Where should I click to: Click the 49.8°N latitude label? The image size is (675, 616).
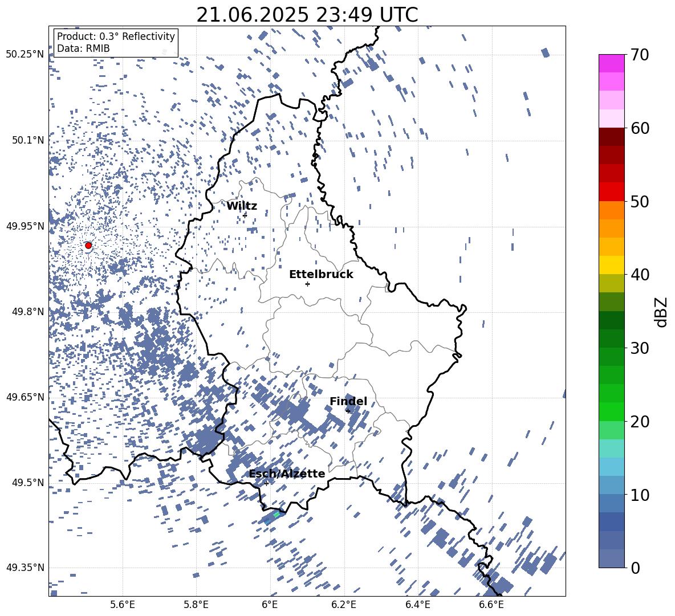[28, 312]
